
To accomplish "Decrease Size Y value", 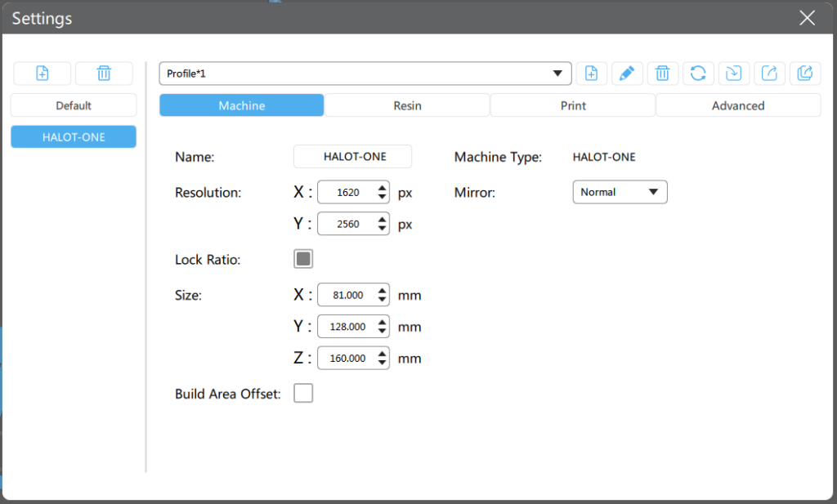I will coord(383,331).
